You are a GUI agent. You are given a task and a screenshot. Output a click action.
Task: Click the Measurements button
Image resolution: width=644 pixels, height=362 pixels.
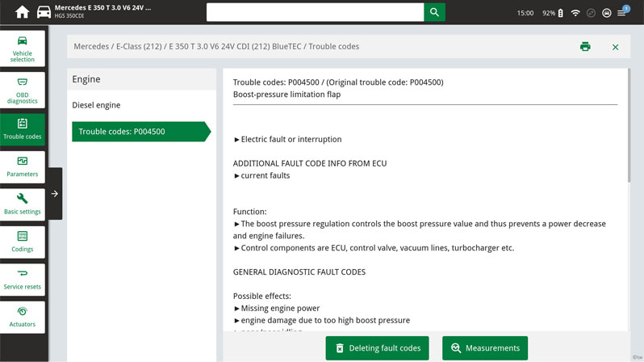tap(485, 348)
